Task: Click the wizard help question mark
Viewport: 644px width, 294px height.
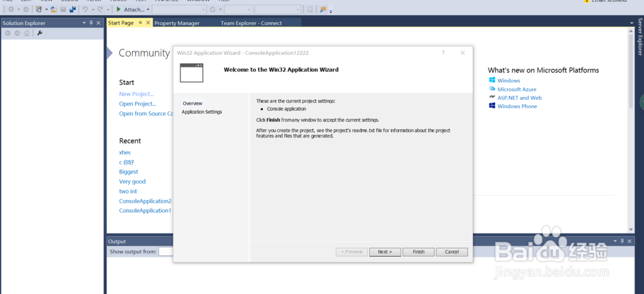Action: (443, 53)
